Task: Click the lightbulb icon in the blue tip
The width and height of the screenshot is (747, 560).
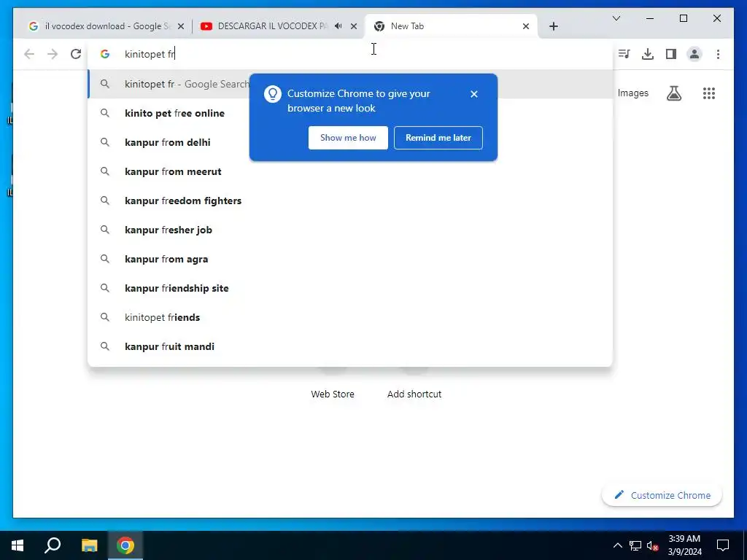Action: coord(273,94)
